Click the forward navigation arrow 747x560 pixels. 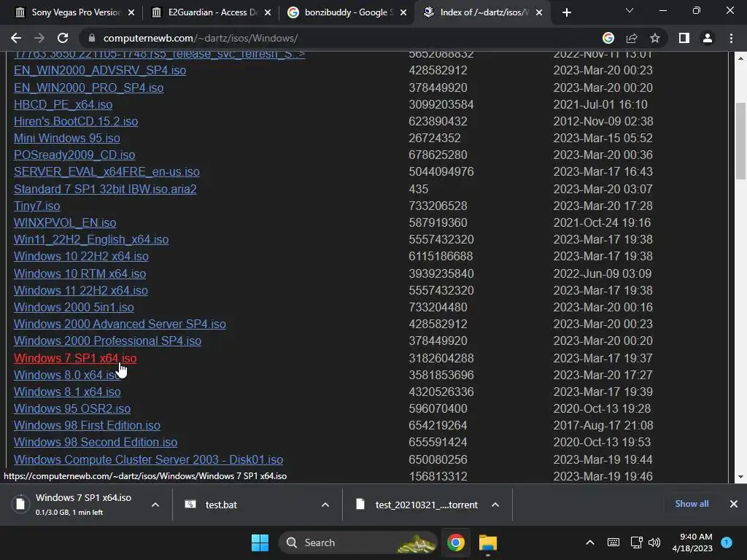[39, 38]
